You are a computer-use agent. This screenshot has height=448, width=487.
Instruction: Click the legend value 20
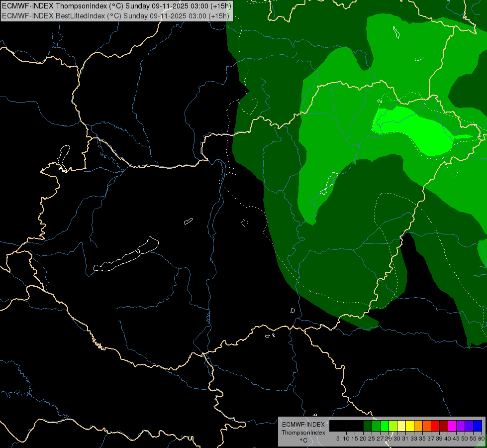(x=363, y=439)
